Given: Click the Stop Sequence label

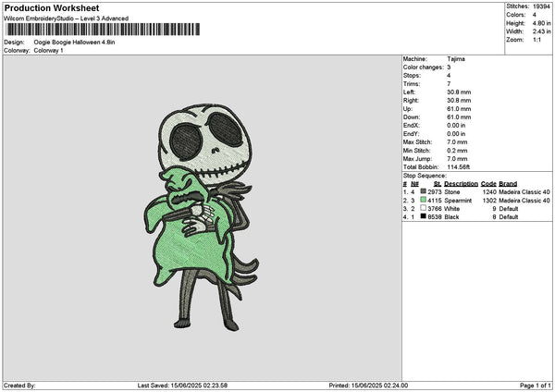Looking at the screenshot, I should 425,176.
